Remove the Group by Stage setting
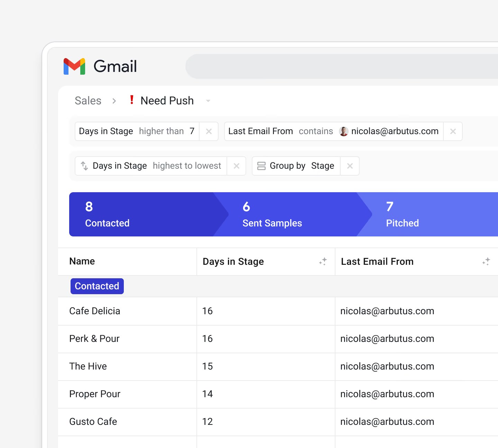This screenshot has width=498, height=448. tap(350, 166)
